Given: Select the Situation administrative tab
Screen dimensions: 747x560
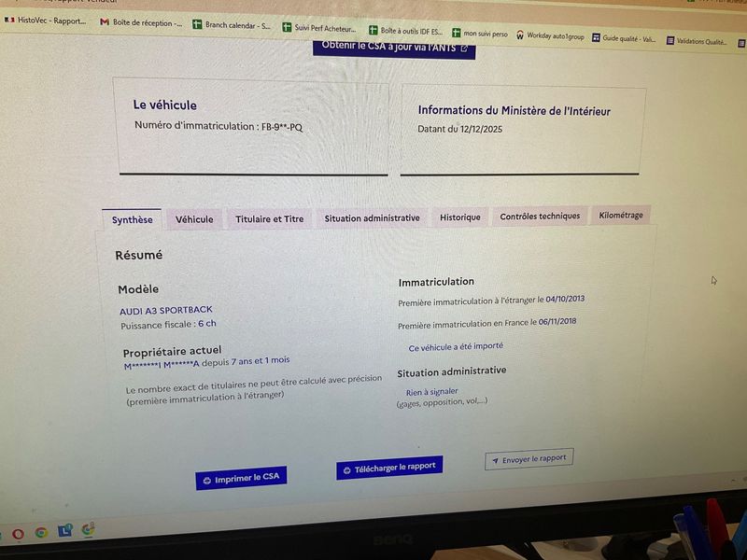Looking at the screenshot, I should click(372, 218).
